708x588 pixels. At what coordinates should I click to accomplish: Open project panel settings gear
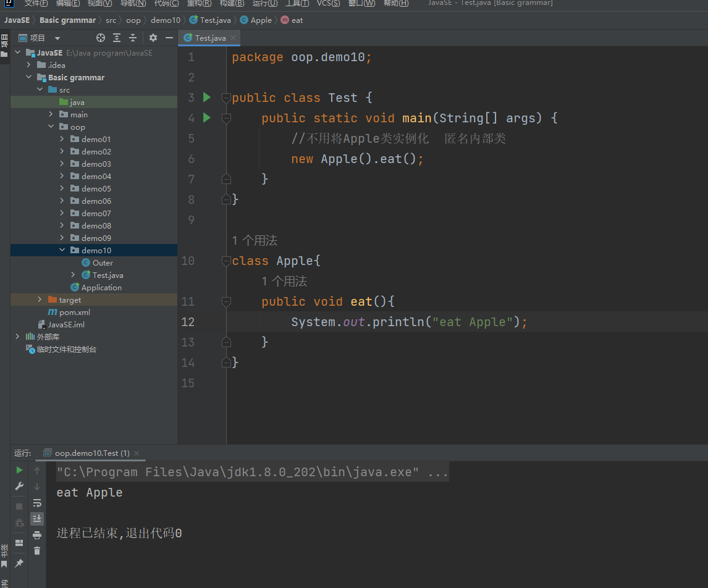[153, 38]
